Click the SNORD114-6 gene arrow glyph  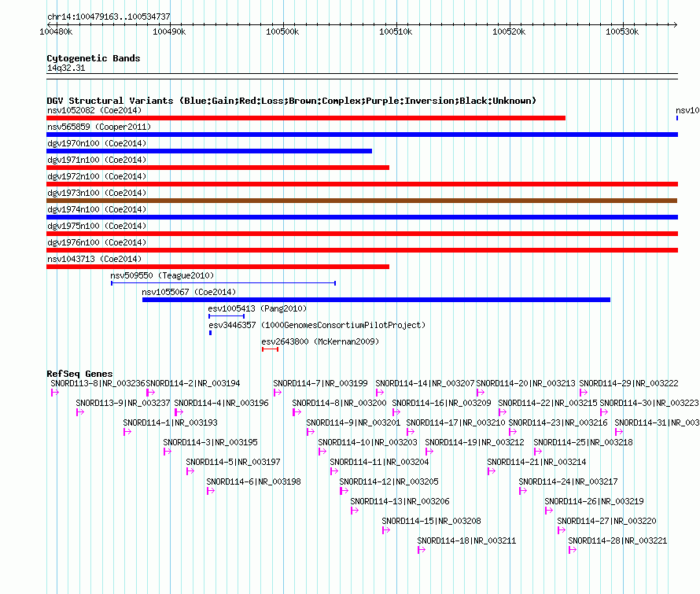[x=211, y=491]
